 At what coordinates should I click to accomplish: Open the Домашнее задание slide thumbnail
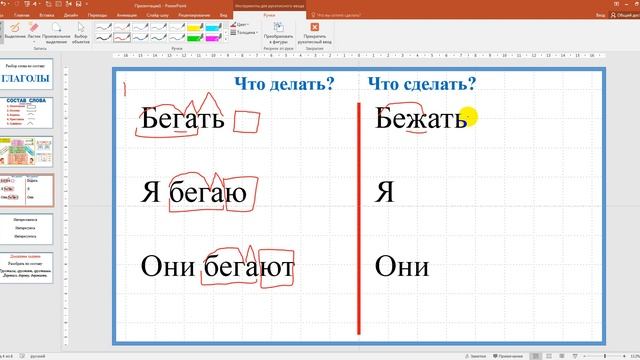point(26,268)
